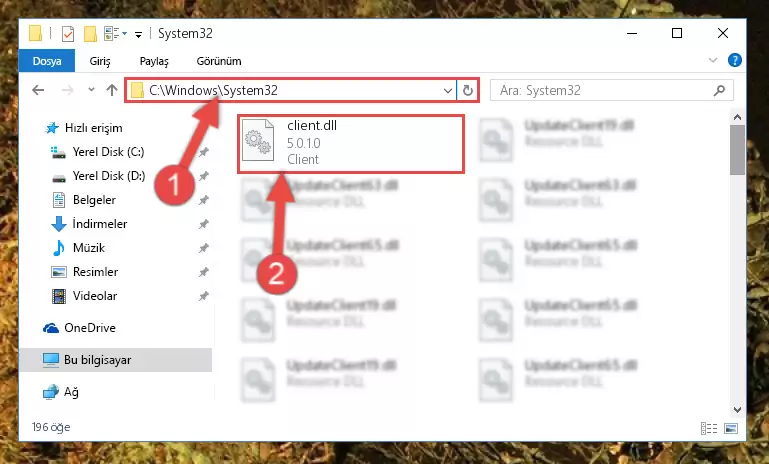Refresh the System32 folder view
The width and height of the screenshot is (769, 464).
(x=468, y=90)
